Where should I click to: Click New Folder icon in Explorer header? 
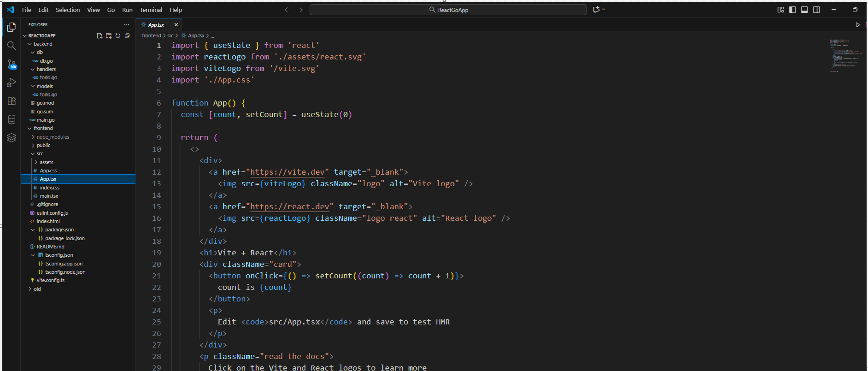(x=109, y=35)
